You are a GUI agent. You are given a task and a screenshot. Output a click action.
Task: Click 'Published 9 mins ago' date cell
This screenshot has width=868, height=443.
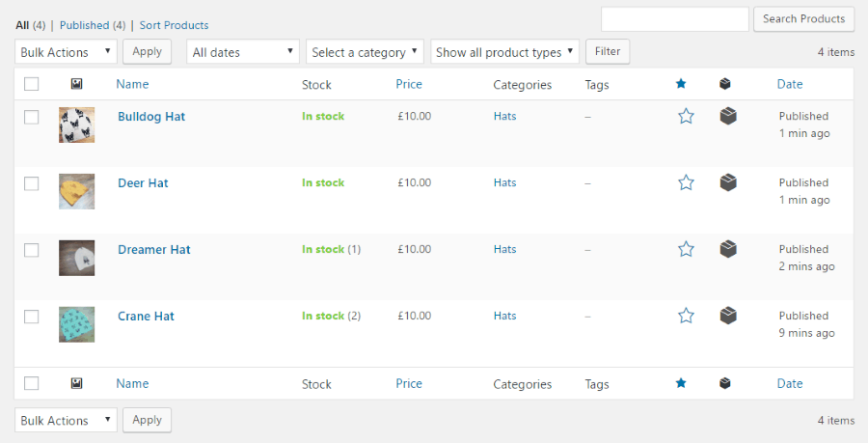pos(806,324)
